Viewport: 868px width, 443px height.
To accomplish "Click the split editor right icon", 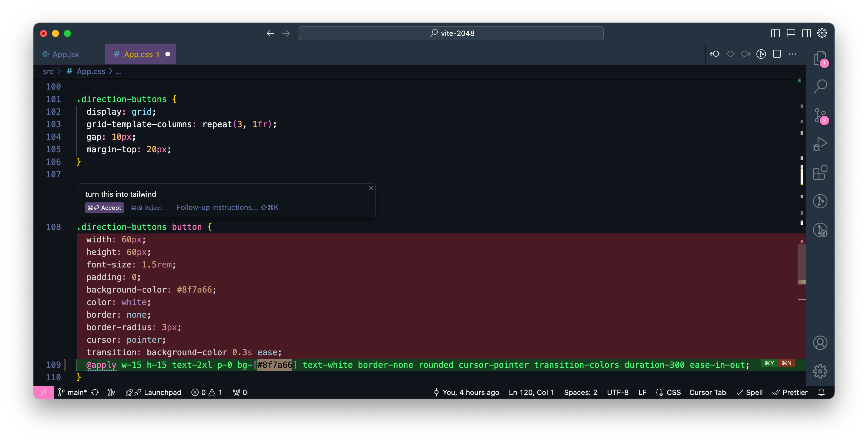I will pos(777,54).
